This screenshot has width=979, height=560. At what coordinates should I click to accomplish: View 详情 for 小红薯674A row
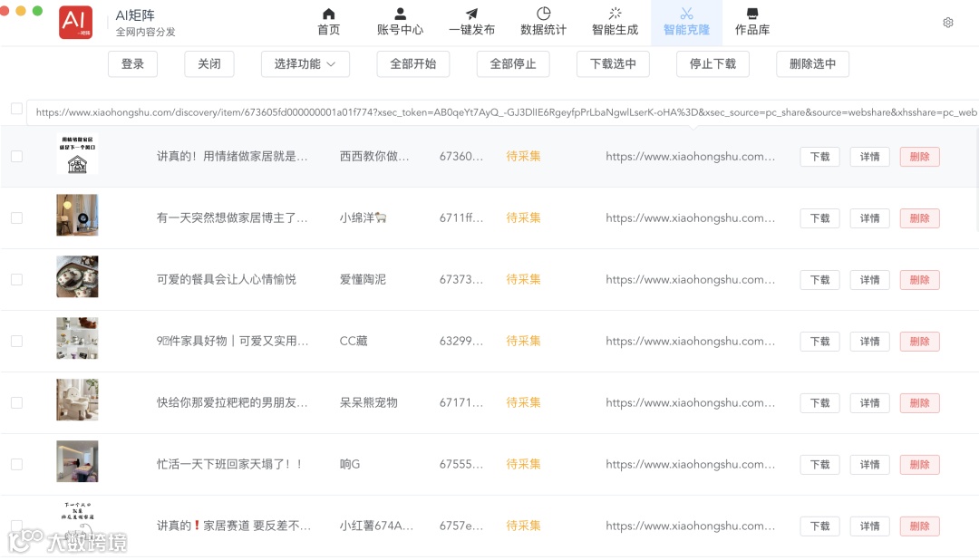click(869, 526)
